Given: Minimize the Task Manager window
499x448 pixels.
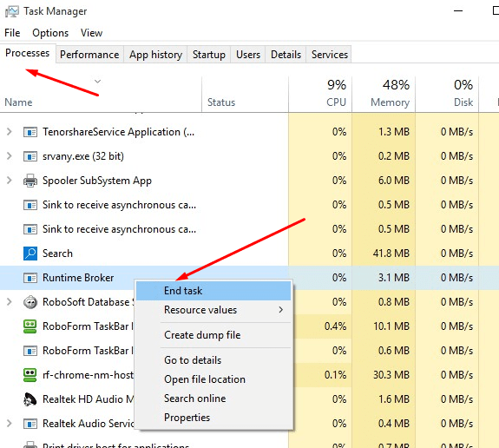Looking at the screenshot, I should pos(458,11).
